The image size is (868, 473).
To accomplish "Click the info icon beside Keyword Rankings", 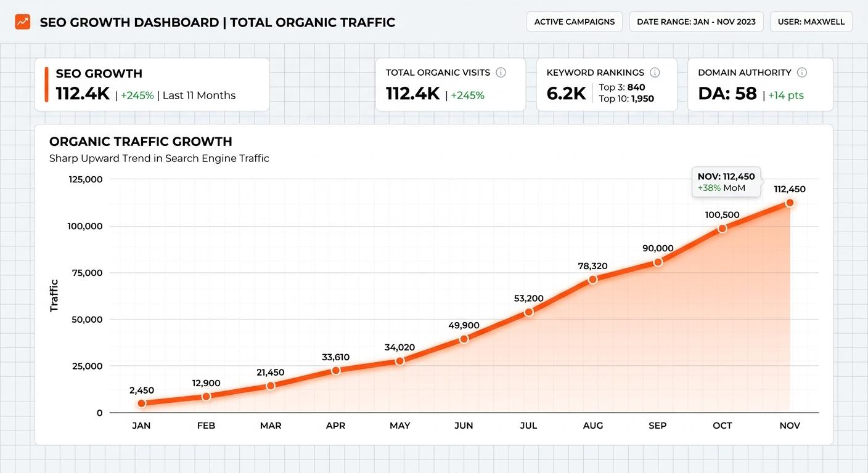I will (x=655, y=72).
